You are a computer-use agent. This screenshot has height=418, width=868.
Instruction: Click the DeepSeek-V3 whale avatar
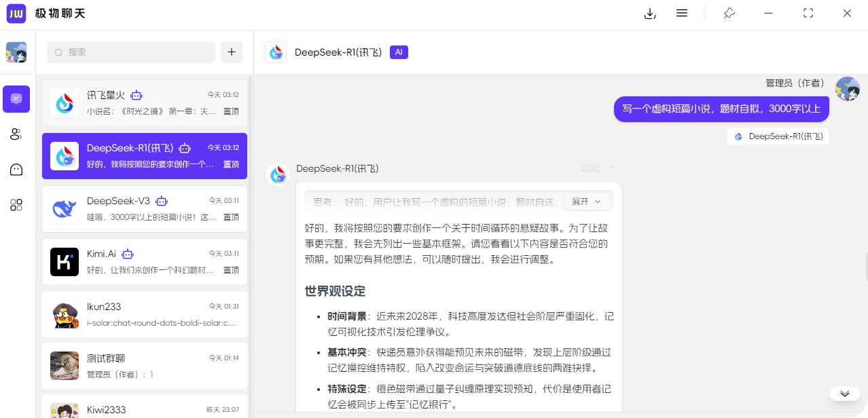65,209
